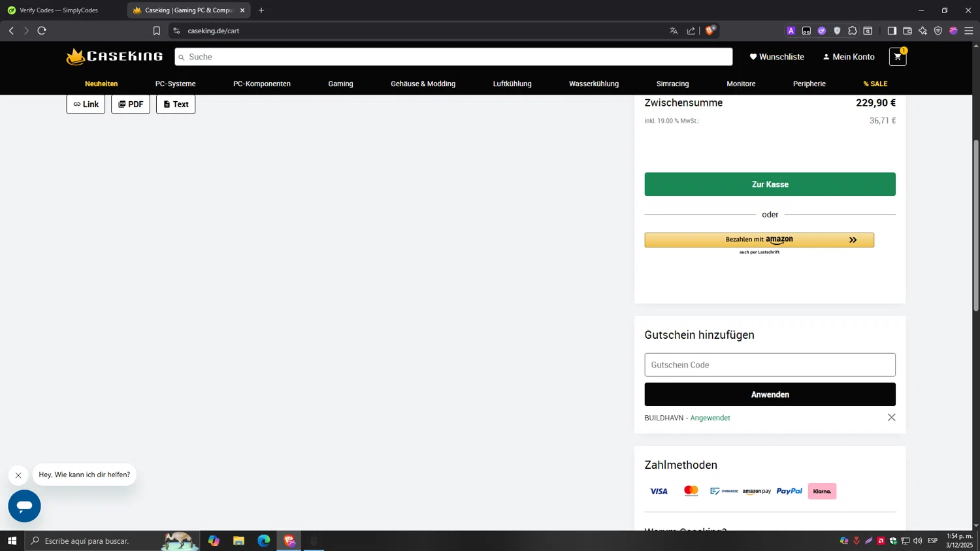Dismiss the chat greeting message
This screenshot has width=980, height=551.
[x=18, y=475]
